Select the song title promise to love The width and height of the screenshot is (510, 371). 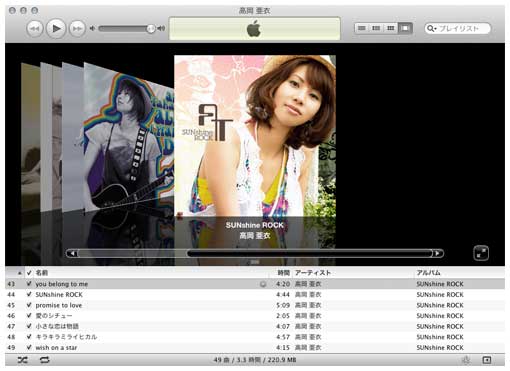pos(59,305)
